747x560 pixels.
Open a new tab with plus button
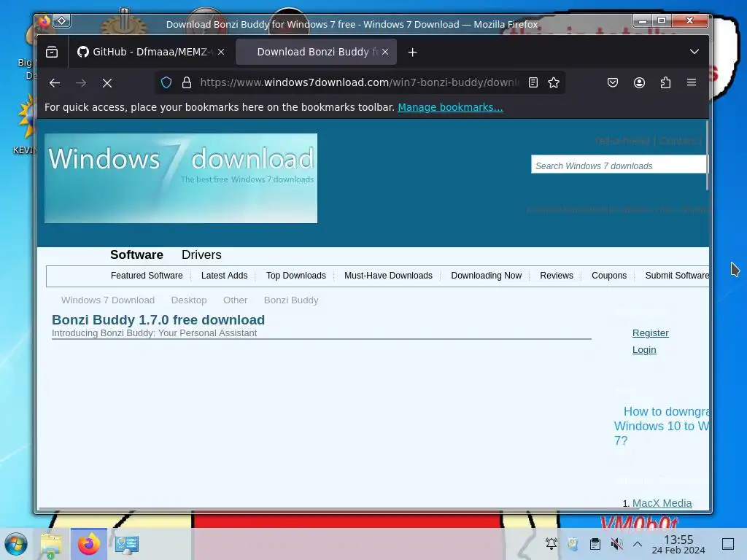[x=413, y=52]
